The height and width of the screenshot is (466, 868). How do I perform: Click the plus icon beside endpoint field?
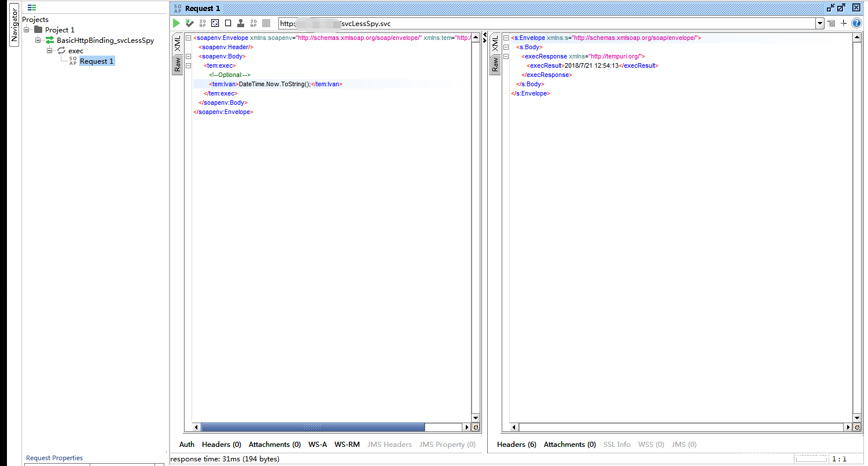pyautogui.click(x=844, y=23)
